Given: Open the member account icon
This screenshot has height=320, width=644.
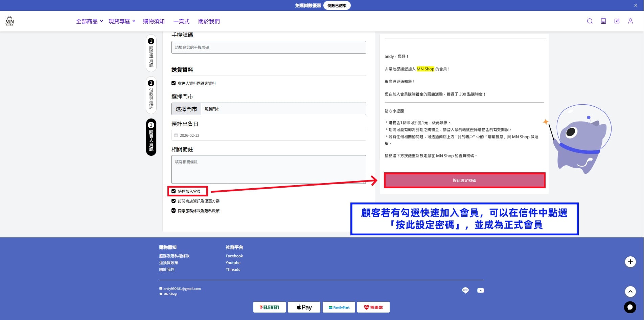Looking at the screenshot, I should 630,21.
